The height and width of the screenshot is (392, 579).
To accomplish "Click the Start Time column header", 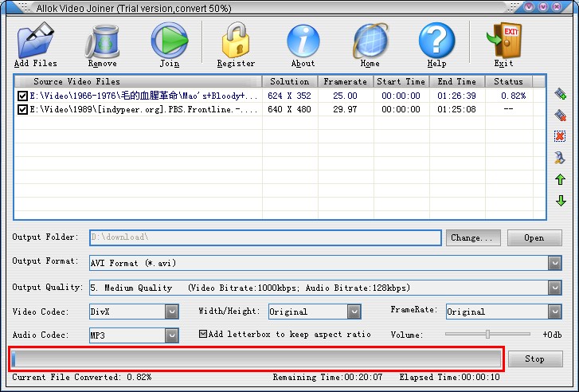I will (401, 81).
